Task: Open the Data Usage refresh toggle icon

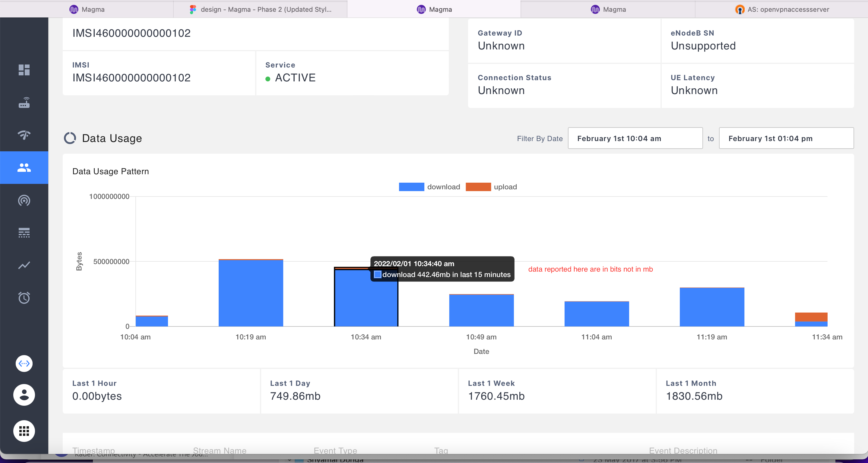Action: coord(70,138)
